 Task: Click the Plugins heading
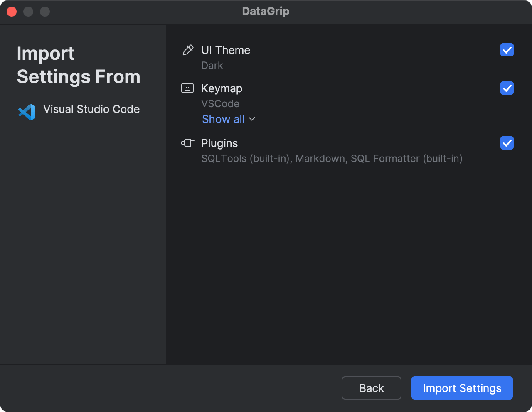[219, 143]
